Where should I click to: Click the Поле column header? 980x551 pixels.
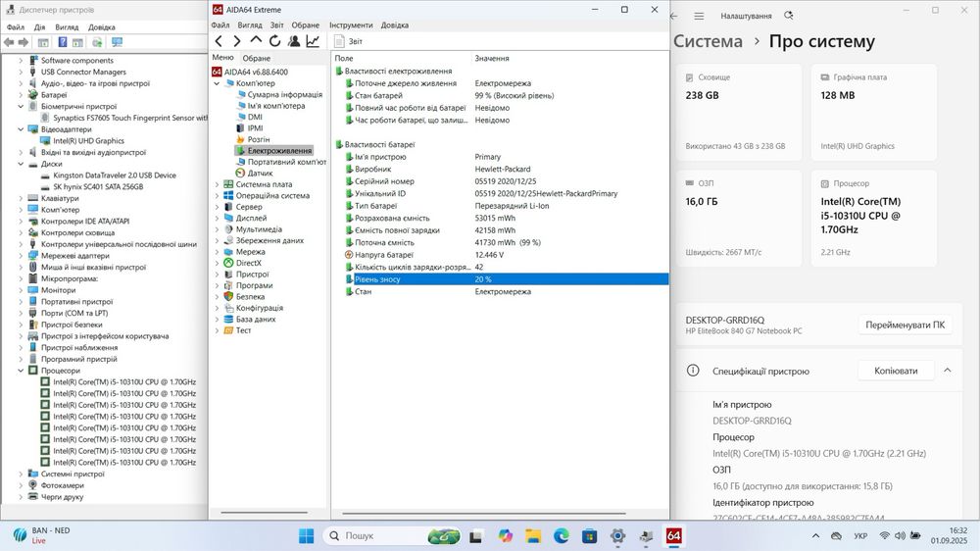tap(344, 58)
